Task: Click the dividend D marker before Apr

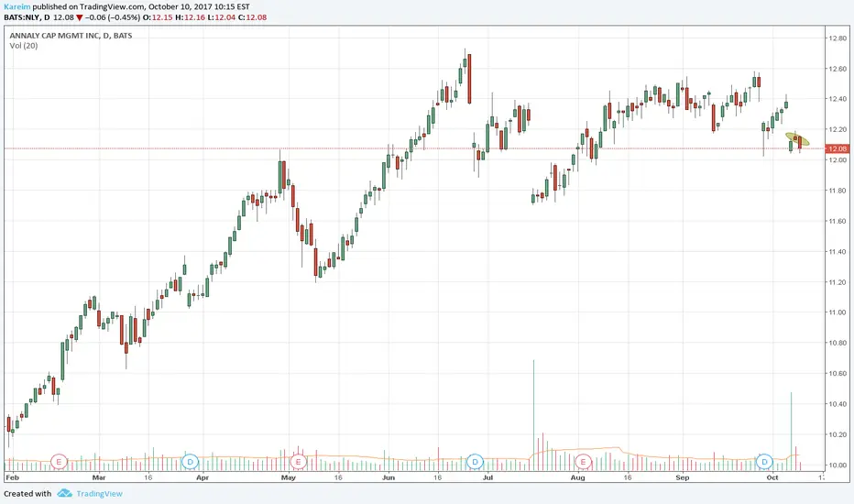Action: (190, 462)
